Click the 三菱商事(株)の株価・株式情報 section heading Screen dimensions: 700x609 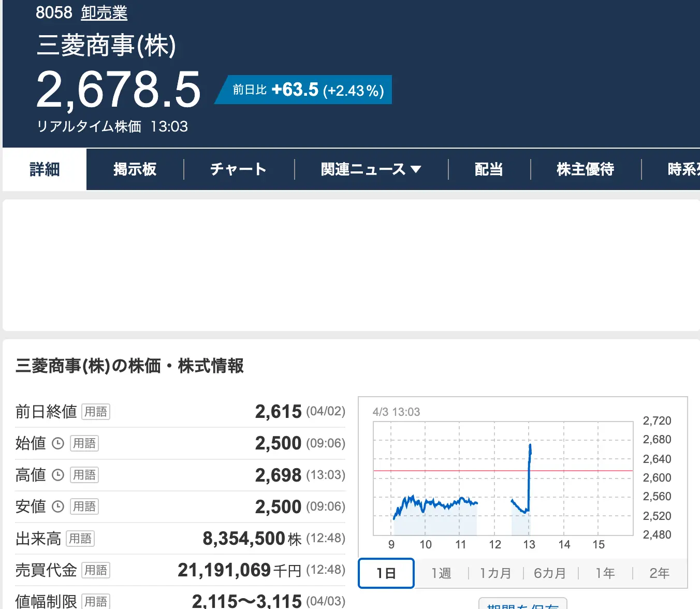(x=129, y=366)
